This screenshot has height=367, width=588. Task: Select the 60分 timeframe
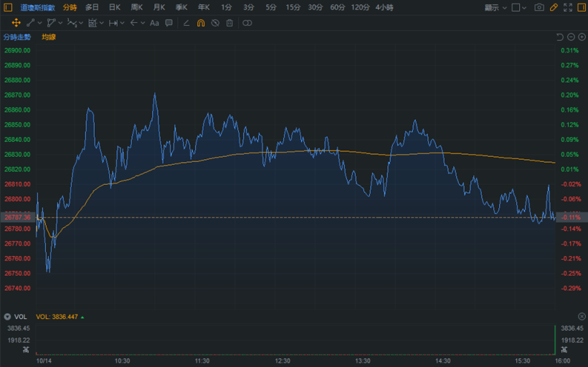tap(338, 7)
